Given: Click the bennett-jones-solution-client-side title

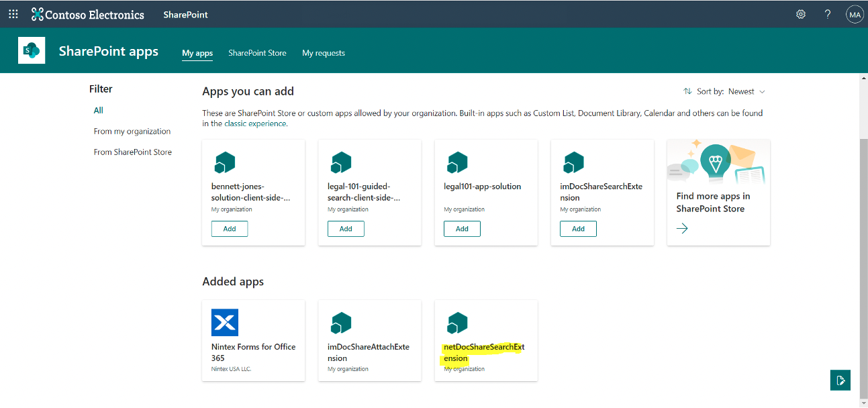Looking at the screenshot, I should tap(251, 192).
